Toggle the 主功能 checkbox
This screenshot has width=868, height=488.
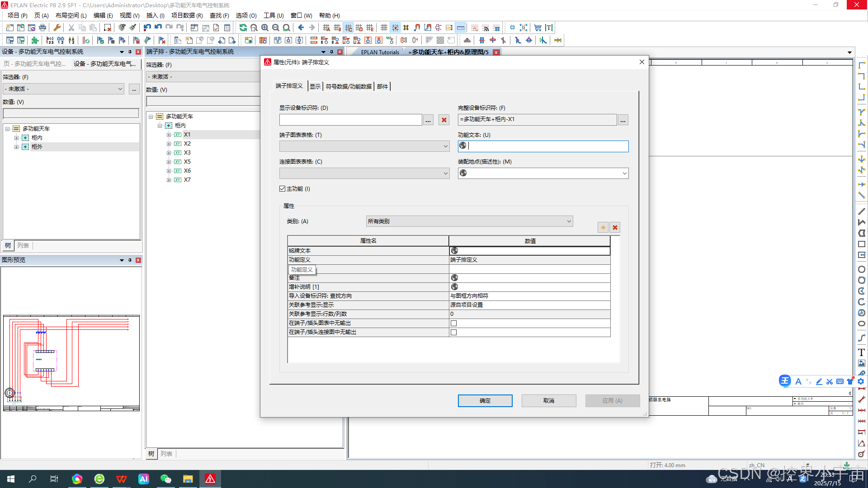283,189
